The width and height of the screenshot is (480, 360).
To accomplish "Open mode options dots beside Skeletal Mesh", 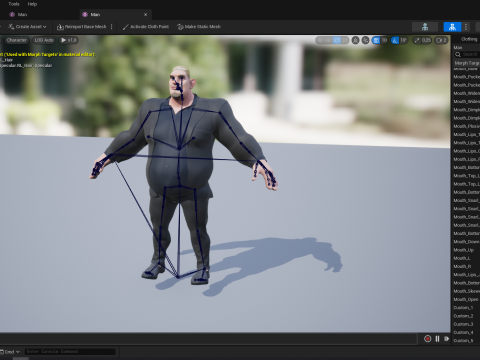I will [x=466, y=27].
